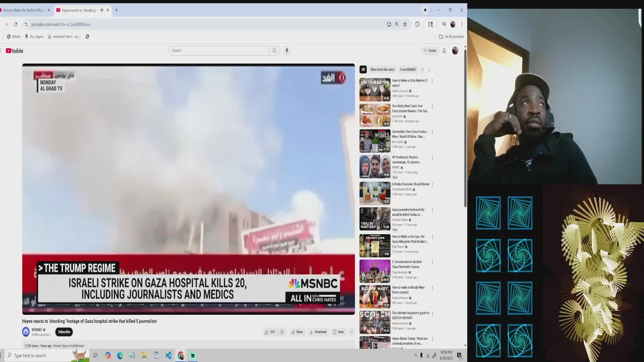Open options for 6 Drinks Everyone video

(x=432, y=185)
